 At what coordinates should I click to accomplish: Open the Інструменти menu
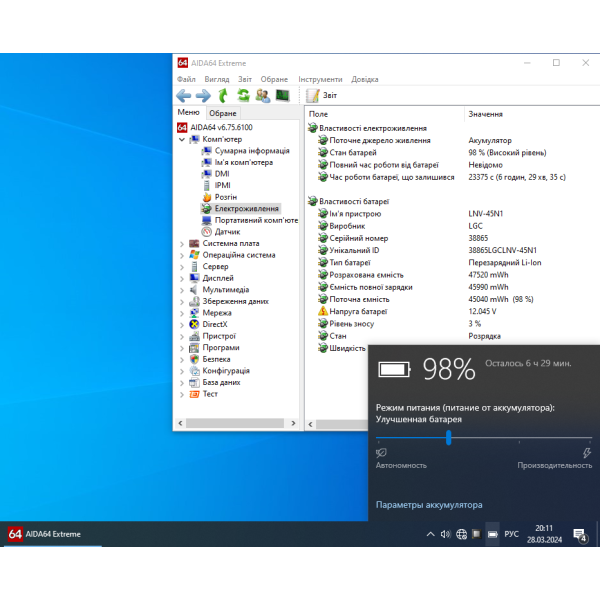coord(320,79)
